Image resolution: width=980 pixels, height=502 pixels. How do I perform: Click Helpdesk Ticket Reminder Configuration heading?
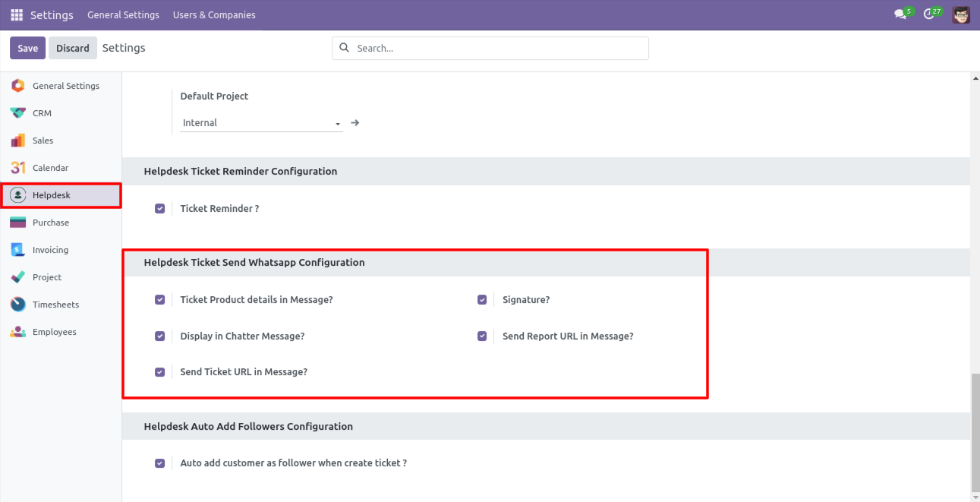241,172
